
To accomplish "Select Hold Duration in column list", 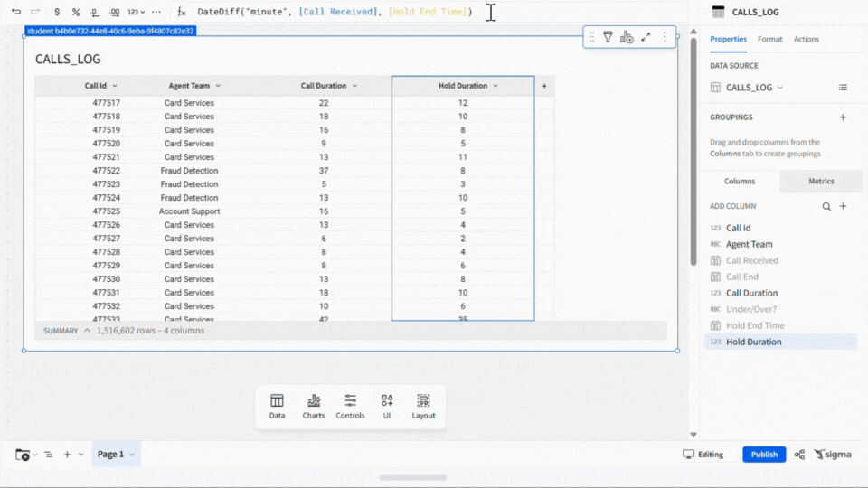I will click(x=780, y=342).
